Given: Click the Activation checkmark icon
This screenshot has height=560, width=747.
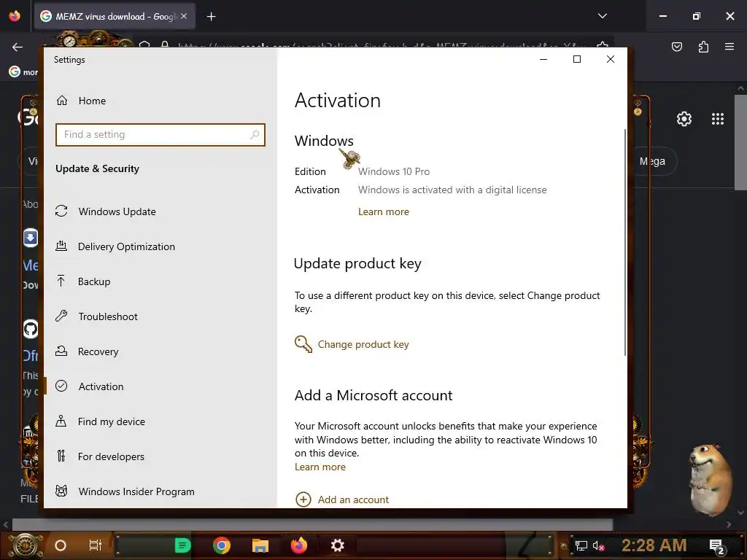Looking at the screenshot, I should click(x=61, y=386).
